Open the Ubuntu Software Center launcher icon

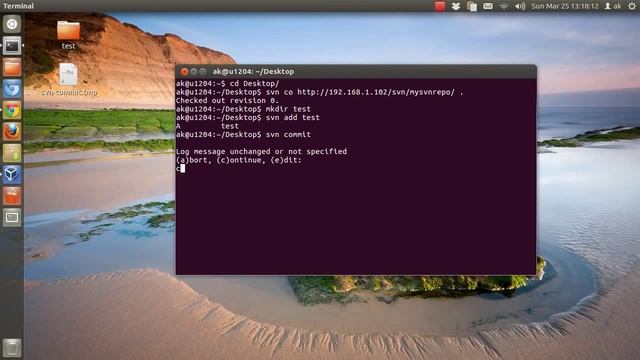[12, 196]
